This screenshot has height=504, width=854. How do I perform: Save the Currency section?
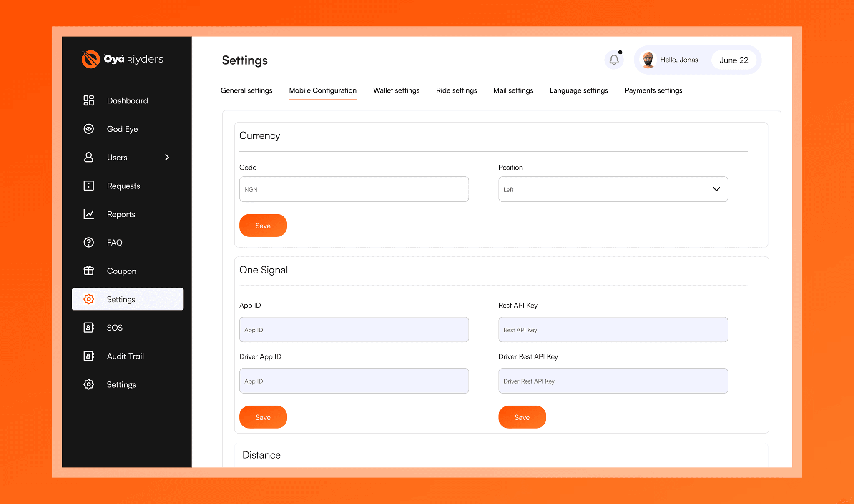pyautogui.click(x=263, y=226)
